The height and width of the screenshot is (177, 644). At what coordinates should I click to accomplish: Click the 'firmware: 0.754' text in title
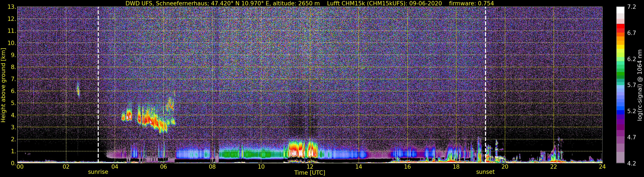point(472,3)
